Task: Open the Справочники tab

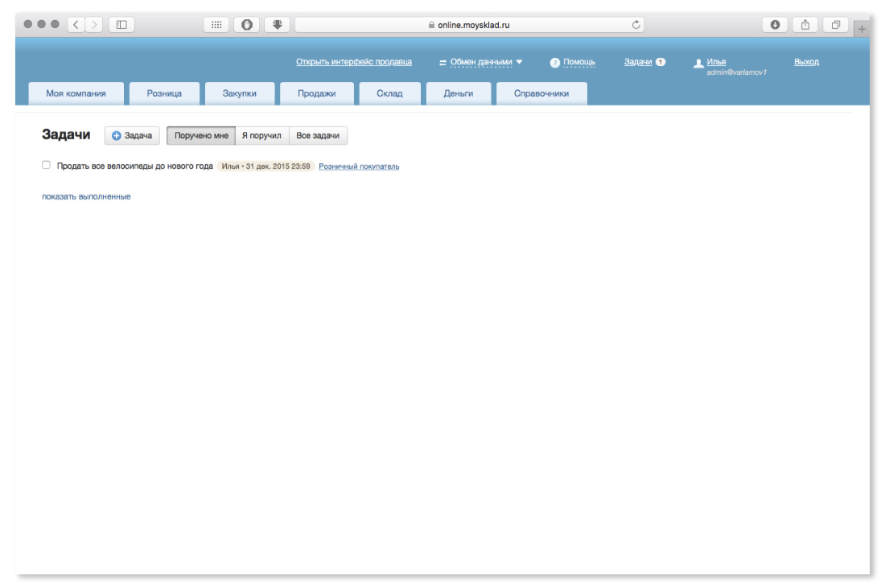Action: click(541, 93)
